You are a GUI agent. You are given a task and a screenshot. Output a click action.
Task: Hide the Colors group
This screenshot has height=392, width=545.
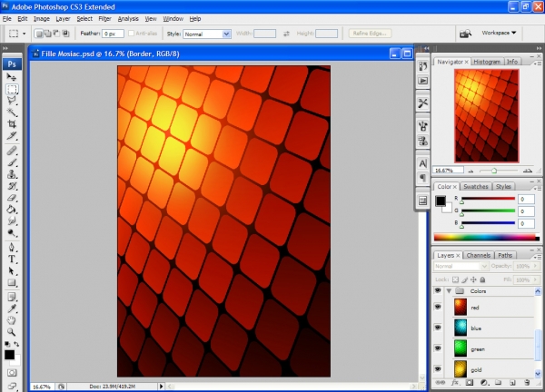[x=438, y=290]
